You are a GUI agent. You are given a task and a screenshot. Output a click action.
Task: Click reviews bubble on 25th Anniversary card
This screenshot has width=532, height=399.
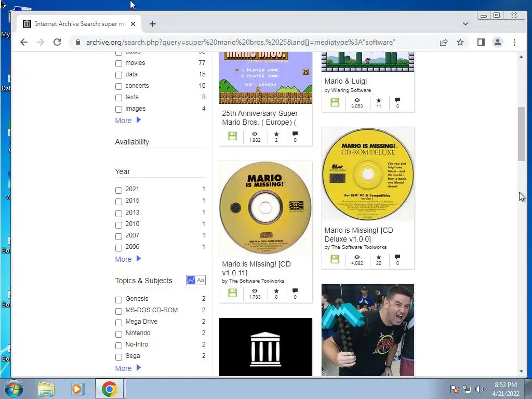(295, 134)
